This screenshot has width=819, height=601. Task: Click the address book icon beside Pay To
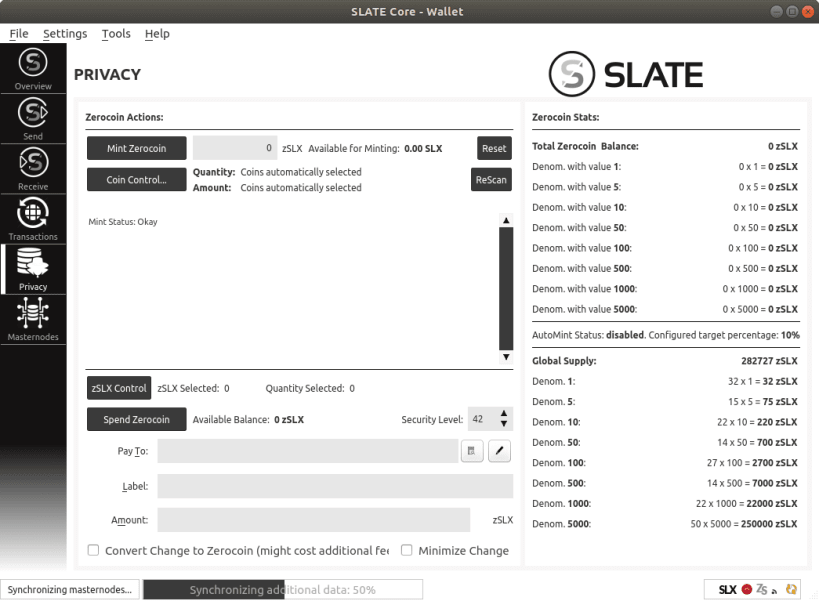coord(472,451)
